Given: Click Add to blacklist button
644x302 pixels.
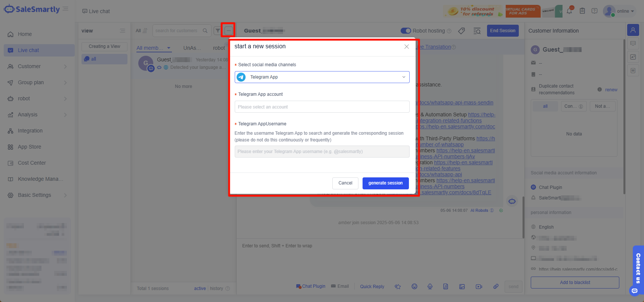Looking at the screenshot, I should coord(575,283).
